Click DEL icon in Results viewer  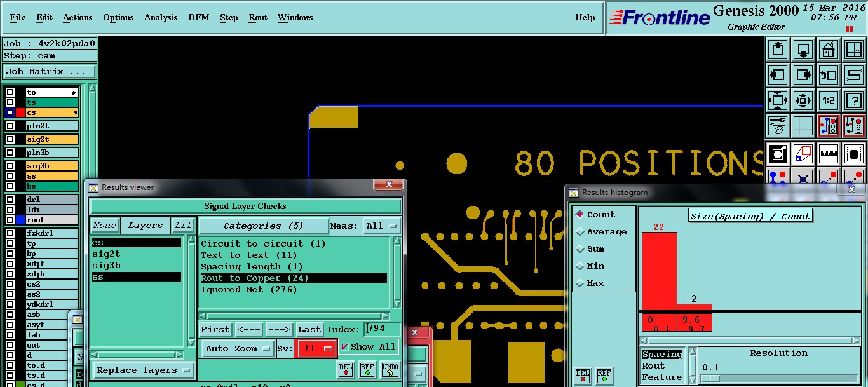coord(346,369)
